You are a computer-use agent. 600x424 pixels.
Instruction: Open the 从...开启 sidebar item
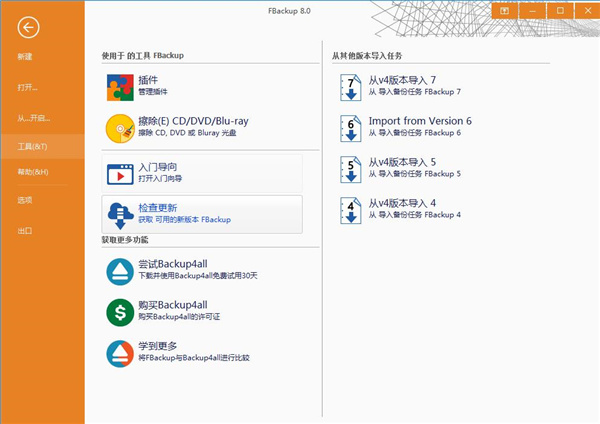31,116
